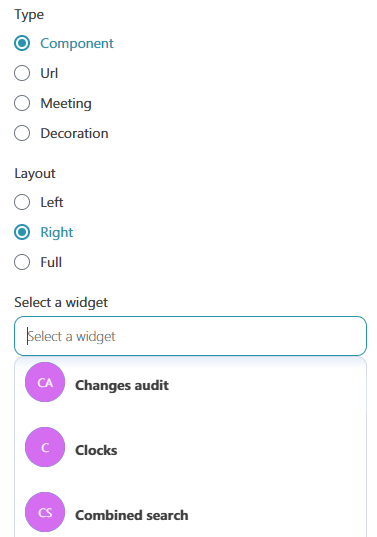377x537 pixels.
Task: Click the Meeting label text
Action: [66, 103]
